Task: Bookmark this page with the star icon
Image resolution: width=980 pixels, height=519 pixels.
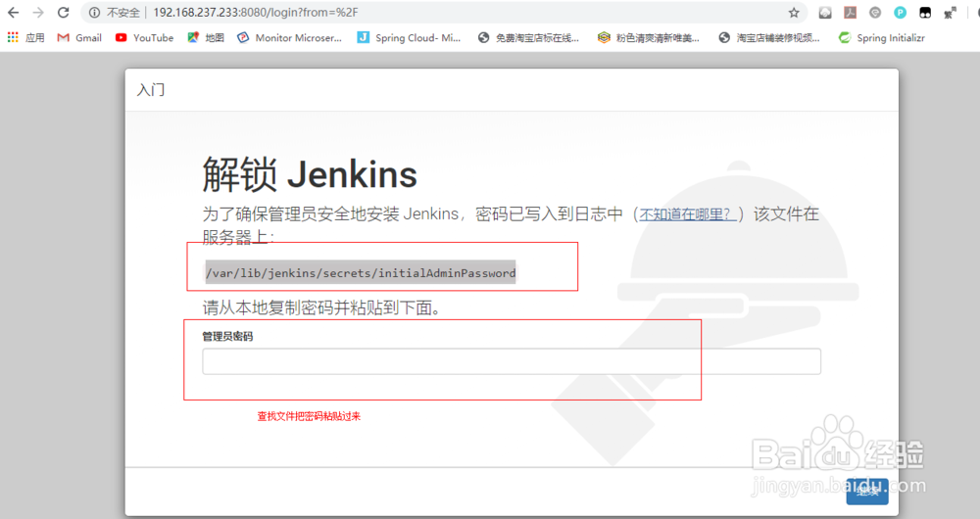Action: [x=794, y=13]
